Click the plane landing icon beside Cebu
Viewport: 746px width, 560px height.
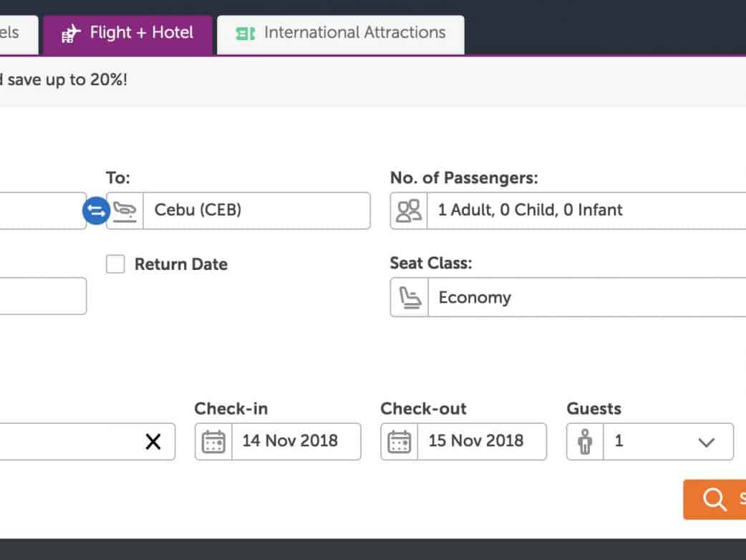(x=125, y=211)
